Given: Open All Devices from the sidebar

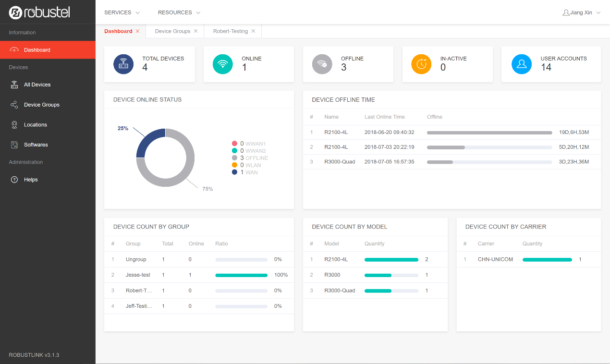Looking at the screenshot, I should click(x=37, y=85).
